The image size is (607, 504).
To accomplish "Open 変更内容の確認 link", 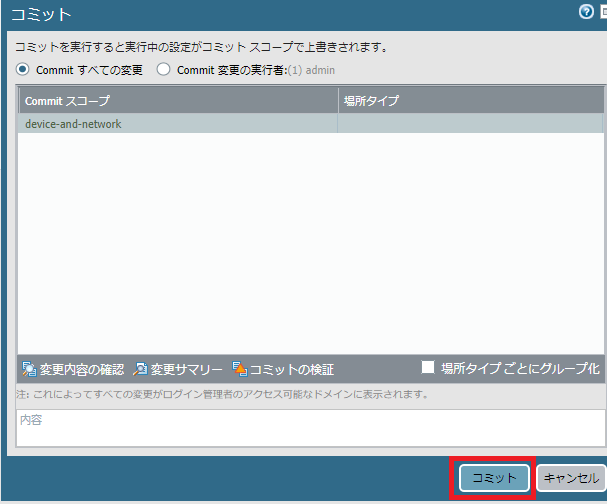I will 82,369.
